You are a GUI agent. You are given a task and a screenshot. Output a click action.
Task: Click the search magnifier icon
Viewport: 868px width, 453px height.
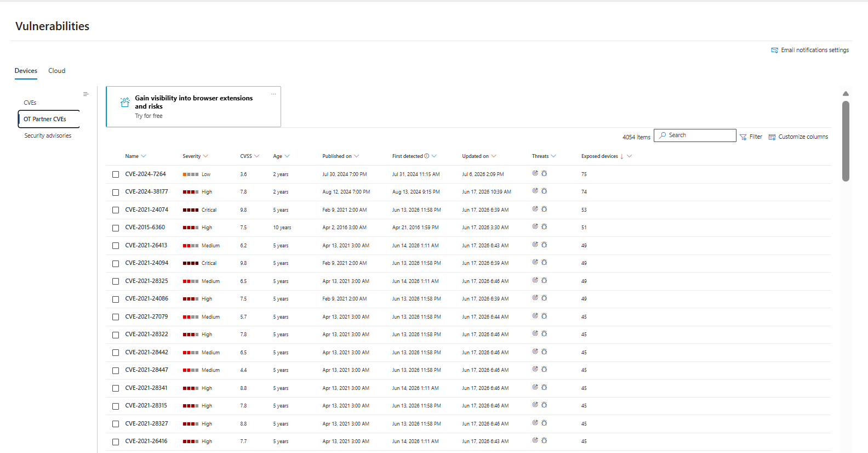click(663, 135)
